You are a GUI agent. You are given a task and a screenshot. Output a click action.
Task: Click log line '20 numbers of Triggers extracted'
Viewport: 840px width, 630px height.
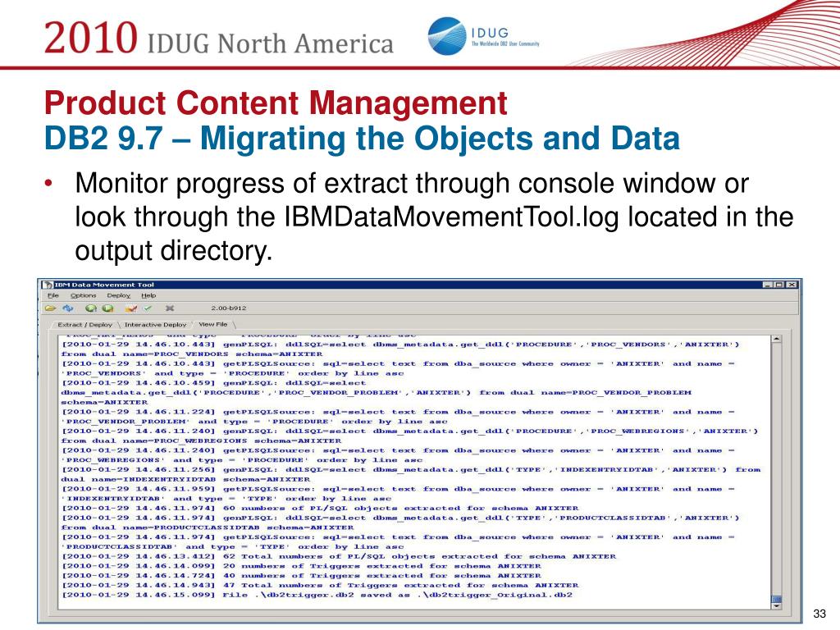tap(302, 566)
